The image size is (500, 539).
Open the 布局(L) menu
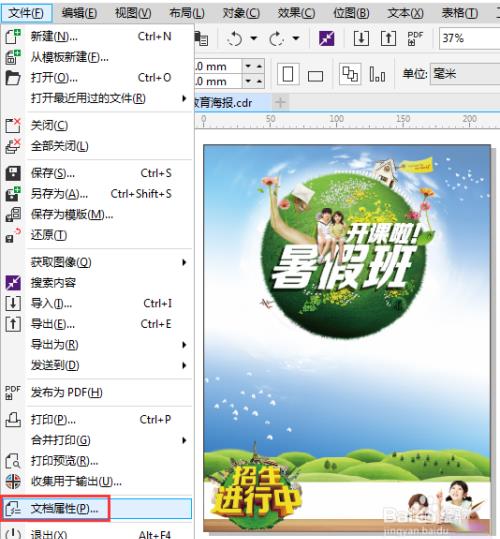click(187, 13)
